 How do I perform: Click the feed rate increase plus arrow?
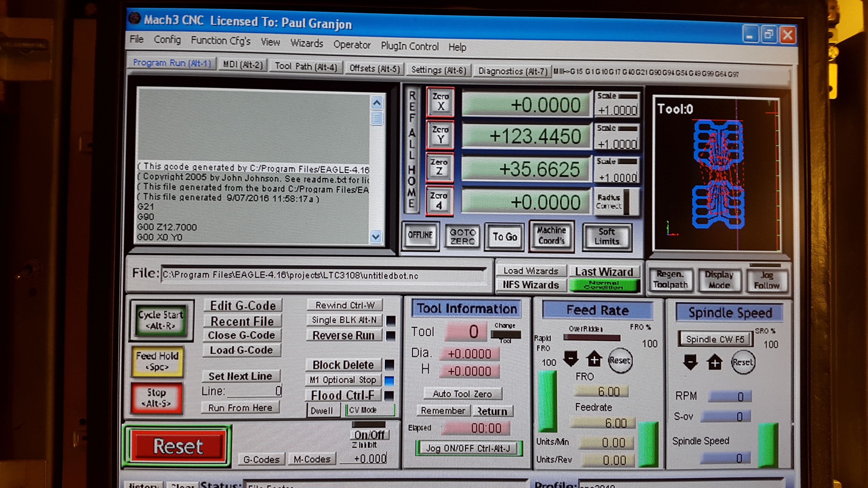click(594, 359)
